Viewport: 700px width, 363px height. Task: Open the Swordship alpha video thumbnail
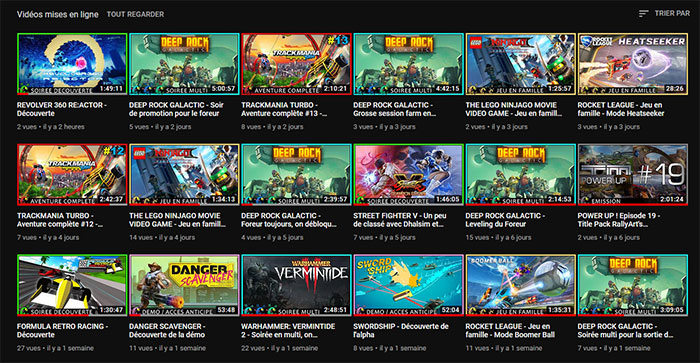(x=408, y=285)
